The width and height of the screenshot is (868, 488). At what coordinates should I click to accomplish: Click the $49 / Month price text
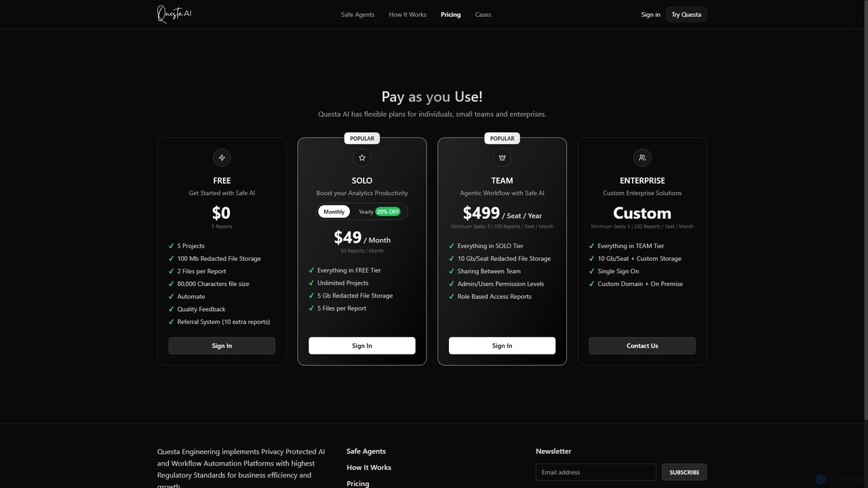(362, 237)
